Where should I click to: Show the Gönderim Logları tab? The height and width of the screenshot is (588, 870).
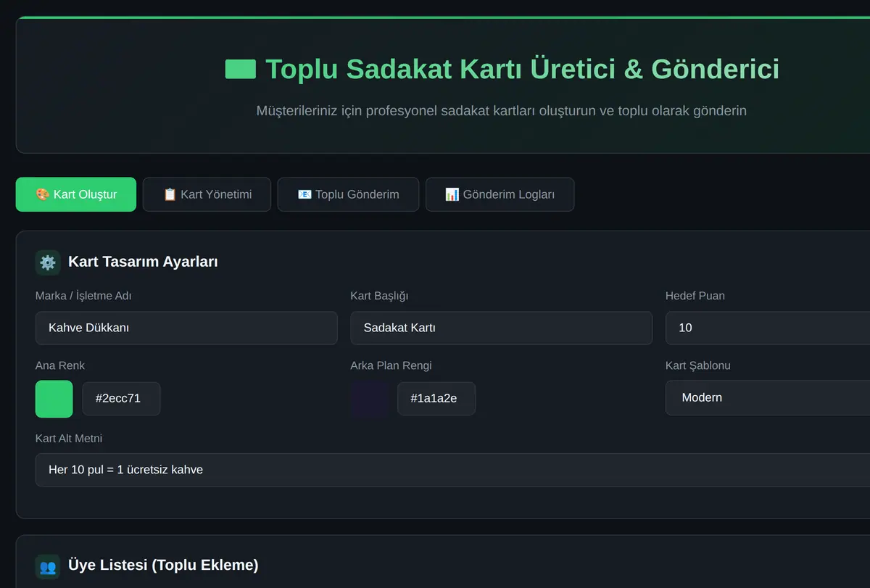point(500,194)
